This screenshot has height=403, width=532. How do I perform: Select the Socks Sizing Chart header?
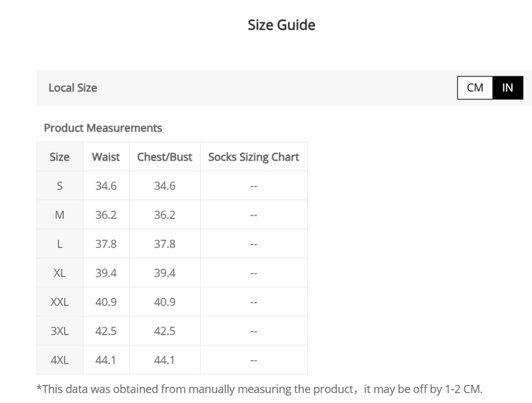point(253,158)
